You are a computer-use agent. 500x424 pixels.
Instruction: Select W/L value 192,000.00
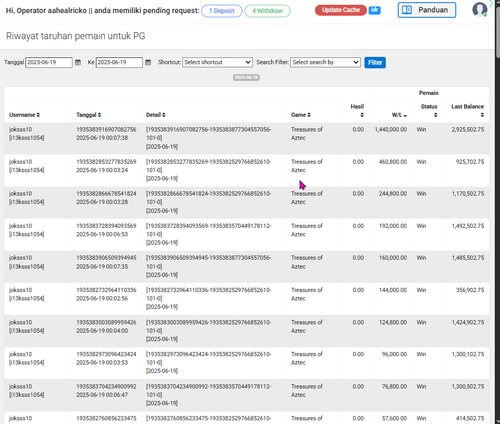[x=393, y=226]
